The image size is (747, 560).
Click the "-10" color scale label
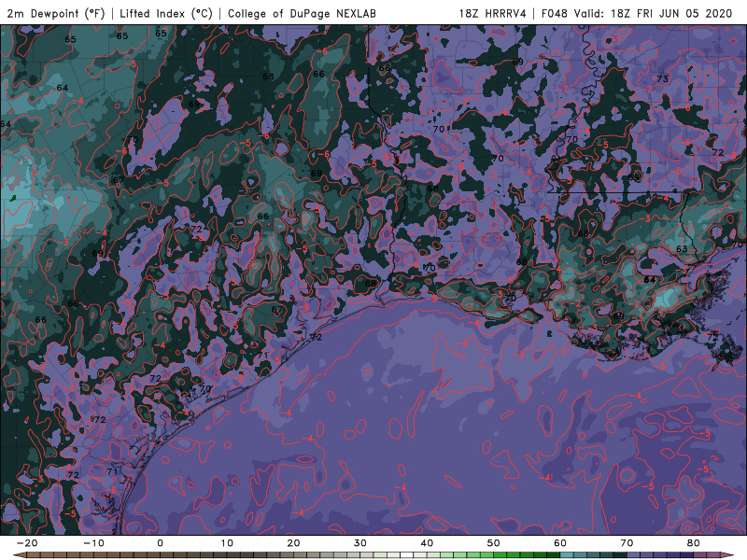(93, 543)
